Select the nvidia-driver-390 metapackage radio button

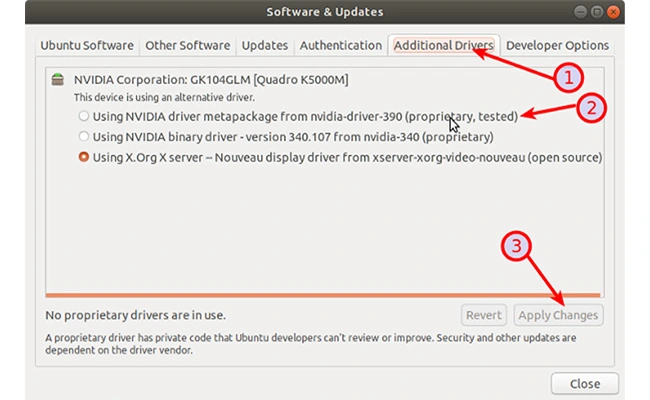coord(84,116)
